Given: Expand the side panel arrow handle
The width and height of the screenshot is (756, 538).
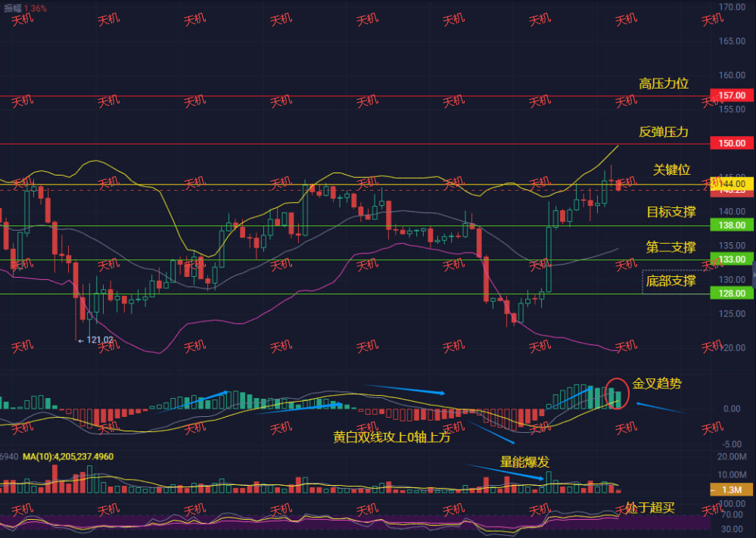Looking at the screenshot, I should 754,275.
